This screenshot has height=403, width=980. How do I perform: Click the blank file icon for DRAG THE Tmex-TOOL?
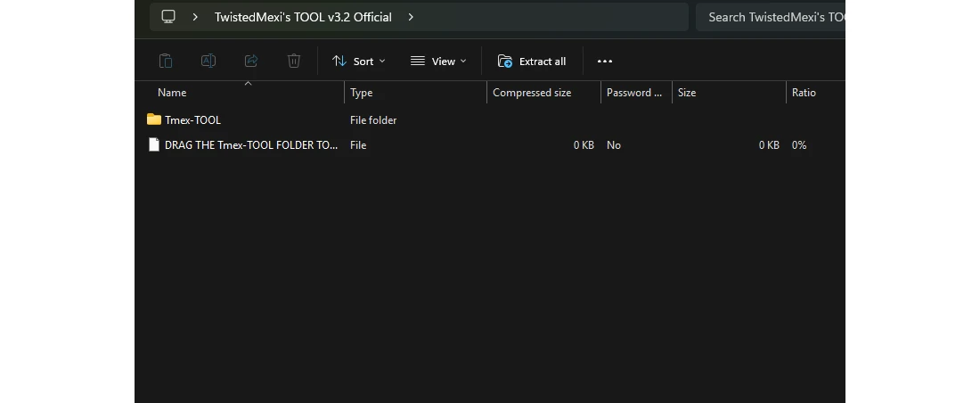coord(154,144)
